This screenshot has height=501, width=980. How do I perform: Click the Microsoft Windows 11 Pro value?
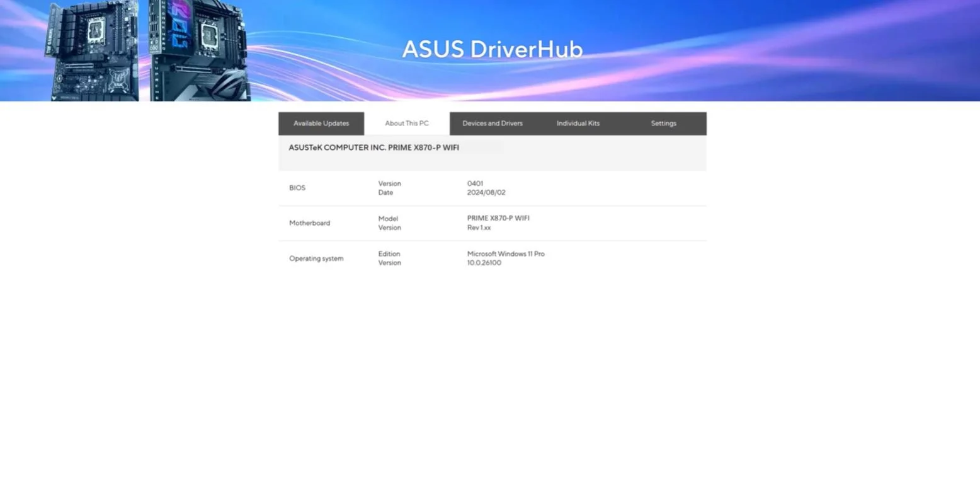506,253
